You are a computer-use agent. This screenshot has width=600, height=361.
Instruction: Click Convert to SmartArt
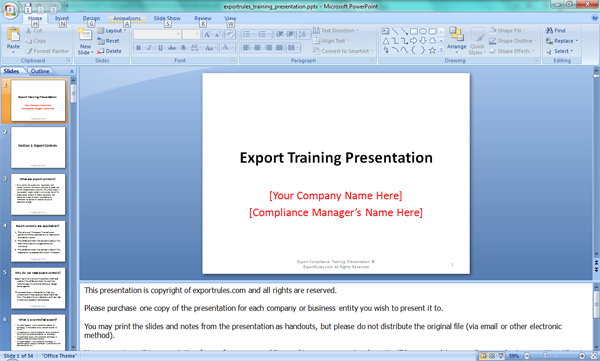click(342, 51)
